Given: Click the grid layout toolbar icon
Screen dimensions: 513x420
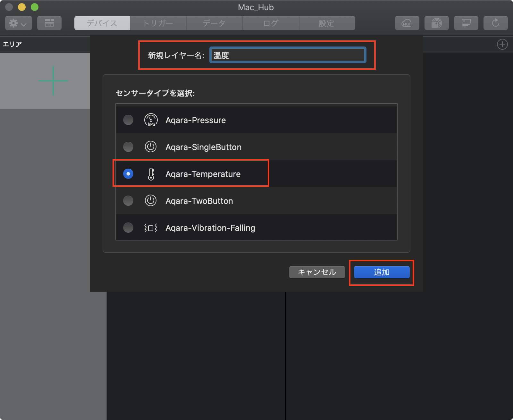Looking at the screenshot, I should (x=49, y=23).
